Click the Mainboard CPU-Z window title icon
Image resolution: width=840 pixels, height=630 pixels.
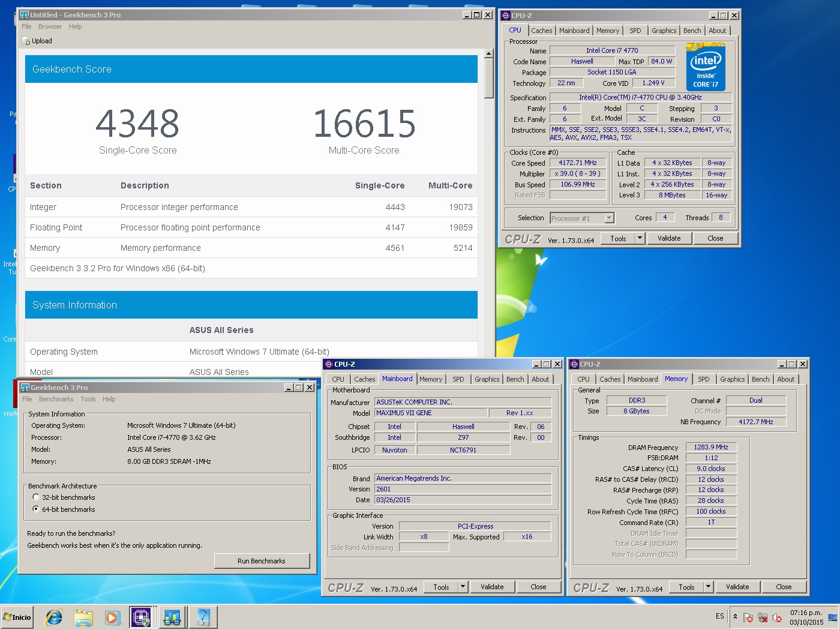click(329, 364)
